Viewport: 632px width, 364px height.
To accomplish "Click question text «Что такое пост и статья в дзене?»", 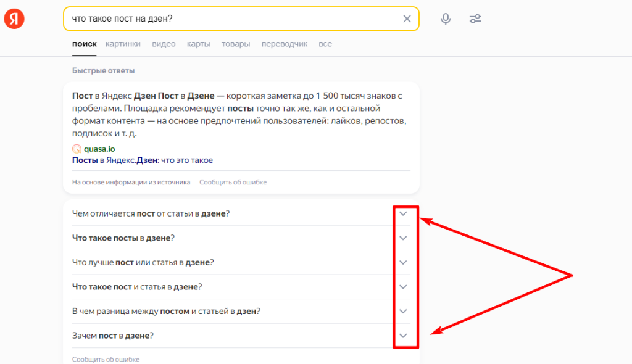I will coord(137,287).
